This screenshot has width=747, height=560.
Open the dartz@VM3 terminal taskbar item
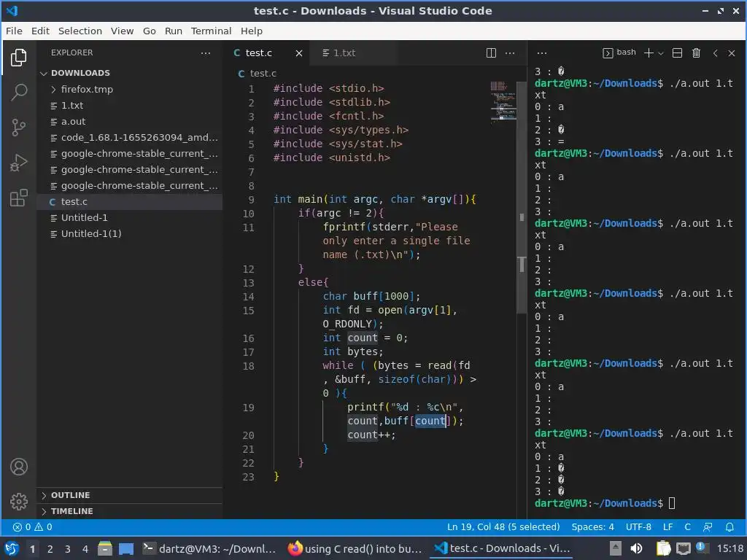(x=209, y=549)
